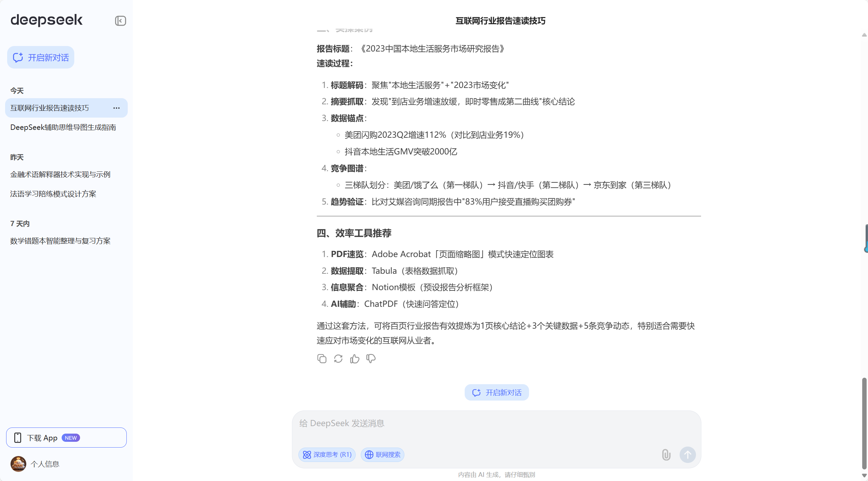Click the disclaimer 内容由 AI 生成，请仔细甄别
Viewport: 868px width, 481px height.
(x=497, y=475)
